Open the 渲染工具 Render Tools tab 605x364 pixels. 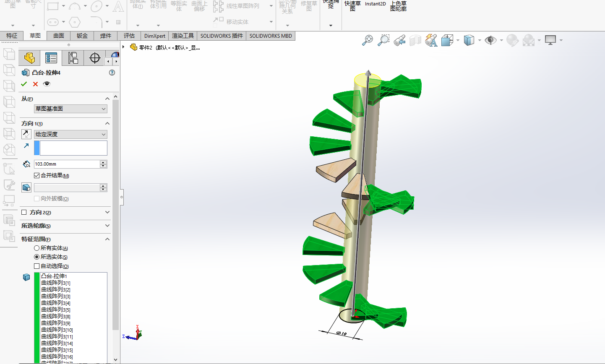pyautogui.click(x=183, y=36)
